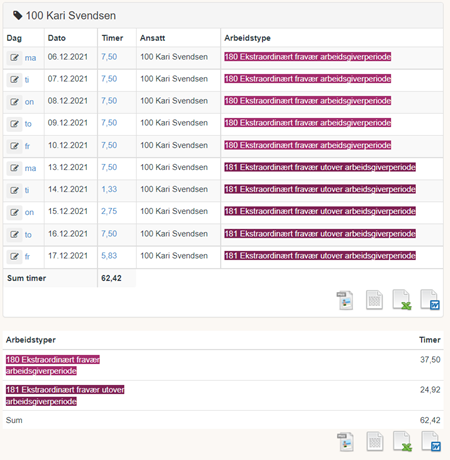Edit the Friday 17.12.2021 time entry

pyautogui.click(x=14, y=256)
